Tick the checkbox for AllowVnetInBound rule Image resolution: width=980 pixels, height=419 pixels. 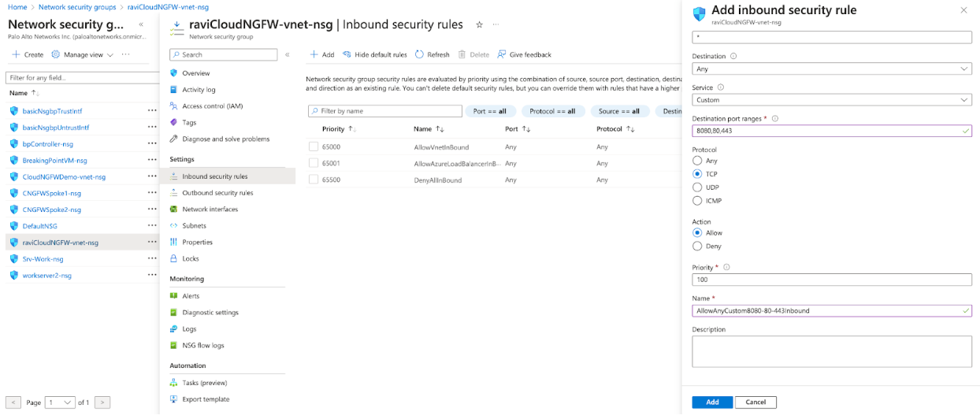coord(314,147)
